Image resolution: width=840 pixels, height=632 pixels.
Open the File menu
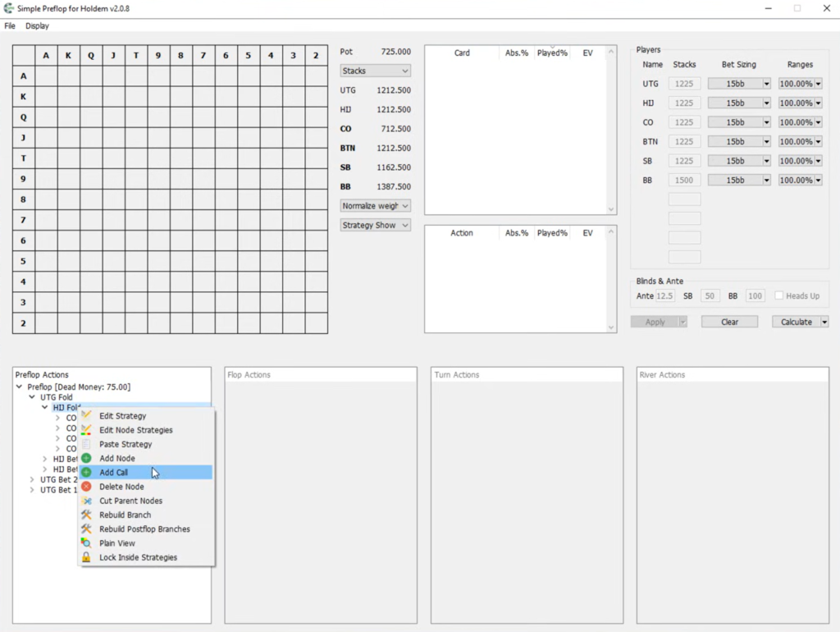coord(10,25)
